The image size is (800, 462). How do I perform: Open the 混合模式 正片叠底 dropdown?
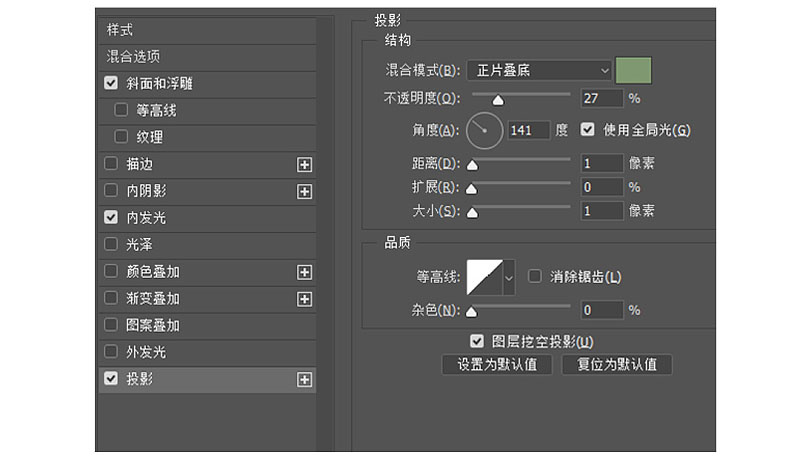point(539,70)
